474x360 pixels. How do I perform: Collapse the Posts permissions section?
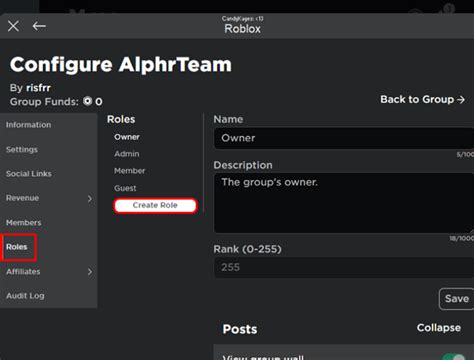pyautogui.click(x=439, y=328)
